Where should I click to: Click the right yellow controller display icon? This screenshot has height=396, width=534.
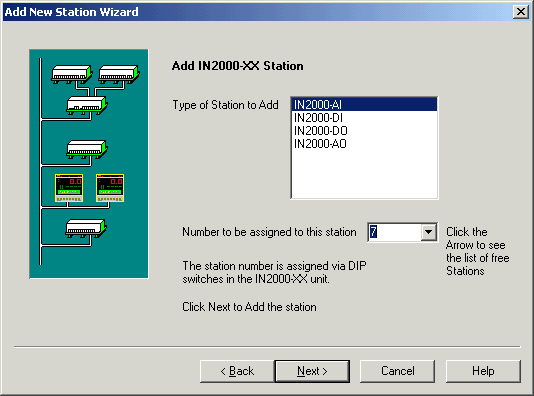tap(110, 188)
